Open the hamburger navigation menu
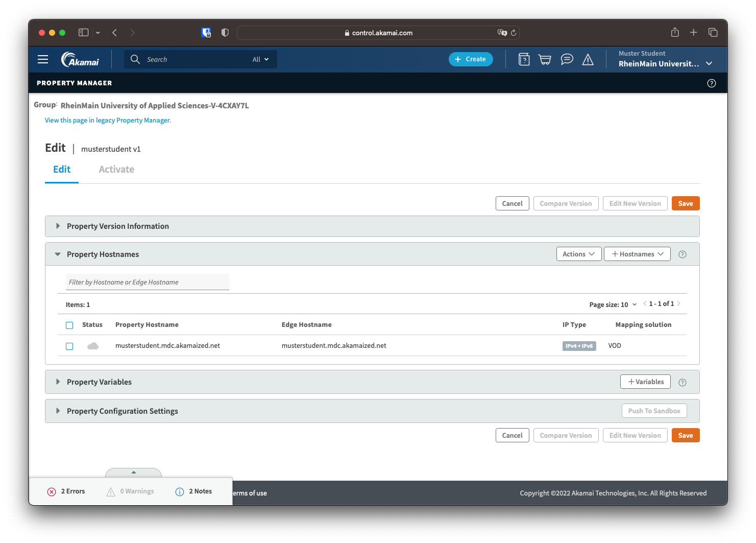 (x=43, y=59)
